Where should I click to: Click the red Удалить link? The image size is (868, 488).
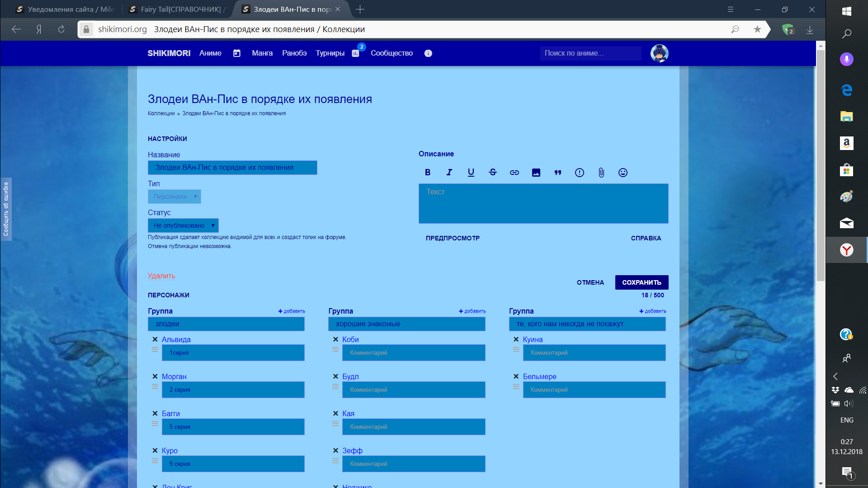(x=161, y=276)
